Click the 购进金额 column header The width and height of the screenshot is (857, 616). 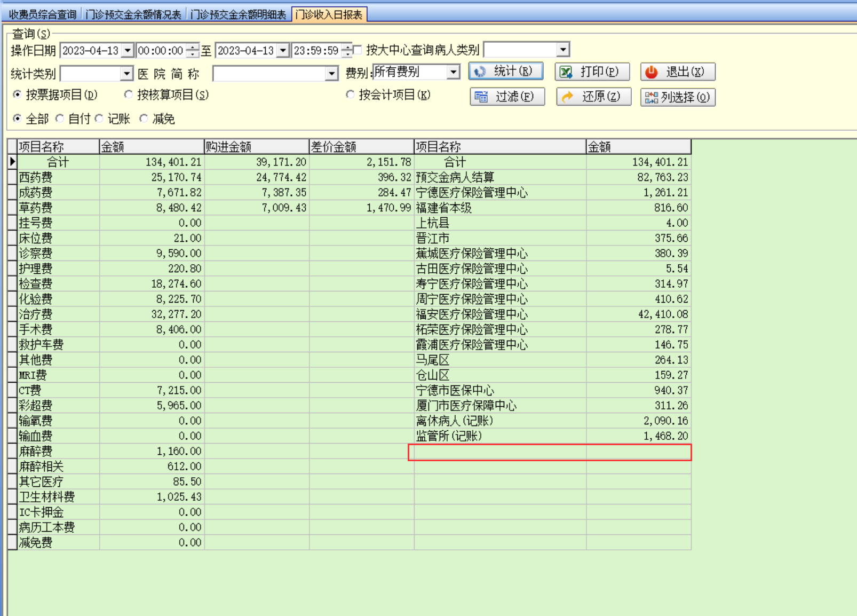pos(257,147)
